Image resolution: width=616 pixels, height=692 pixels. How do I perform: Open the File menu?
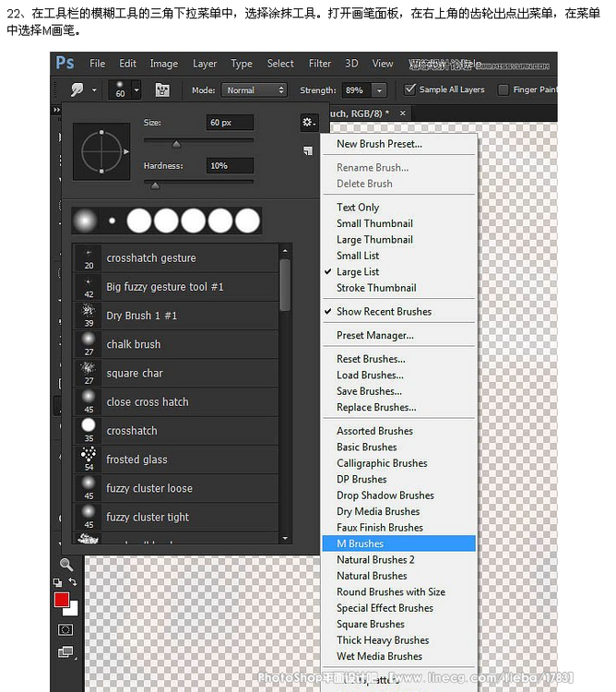tap(97, 64)
